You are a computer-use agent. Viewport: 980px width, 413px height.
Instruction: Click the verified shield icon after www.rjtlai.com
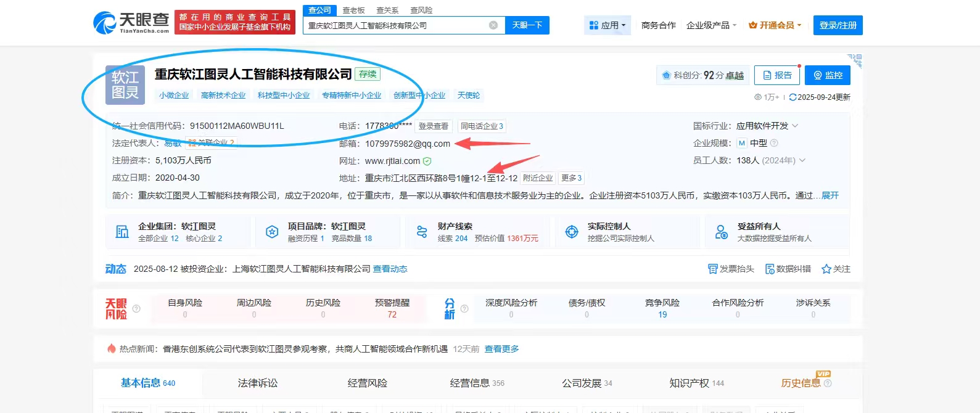(x=427, y=161)
